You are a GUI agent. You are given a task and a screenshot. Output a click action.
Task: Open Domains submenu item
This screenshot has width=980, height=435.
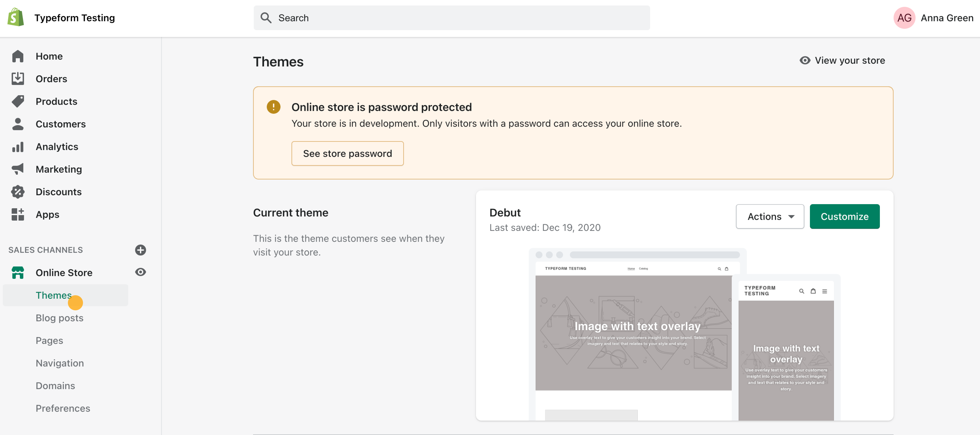pyautogui.click(x=55, y=386)
